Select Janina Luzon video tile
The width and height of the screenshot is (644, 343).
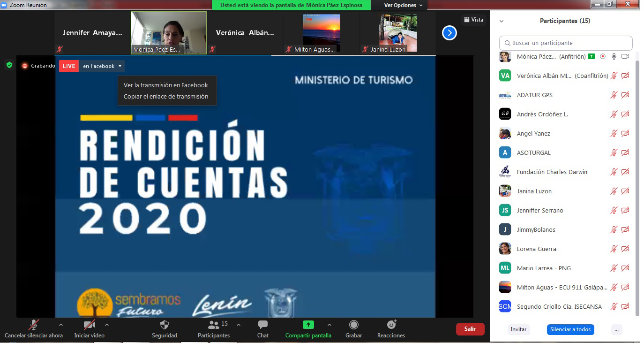coord(398,33)
